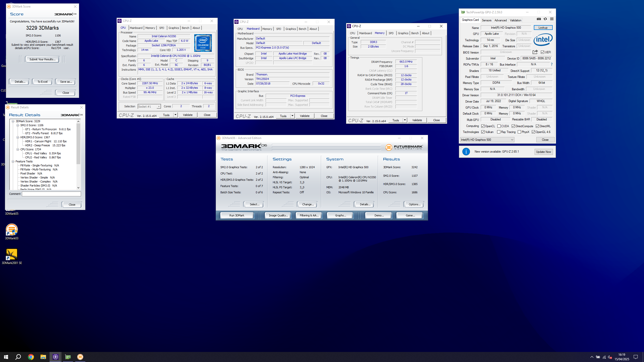Screen dimensions: 644x362
Task: Click the To Excel button
Action: pos(42,82)
